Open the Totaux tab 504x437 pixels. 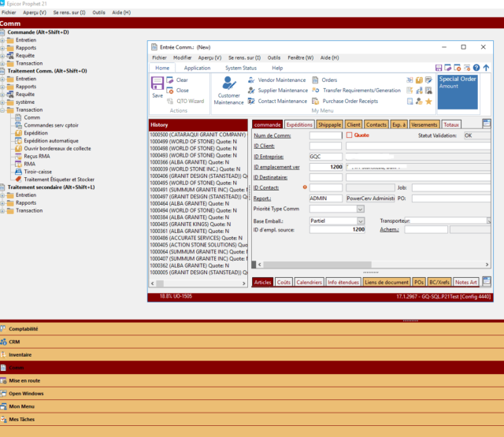coord(451,124)
